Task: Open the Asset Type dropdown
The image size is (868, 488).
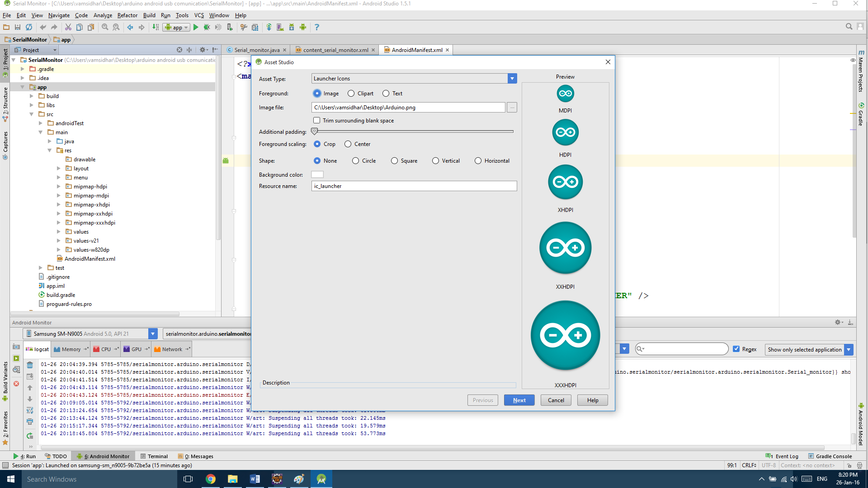Action: pyautogui.click(x=511, y=78)
